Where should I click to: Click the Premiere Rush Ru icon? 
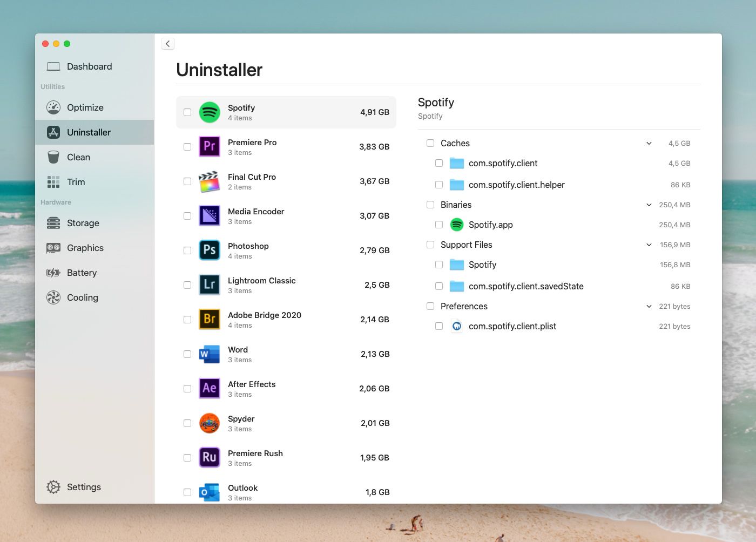coord(210,458)
